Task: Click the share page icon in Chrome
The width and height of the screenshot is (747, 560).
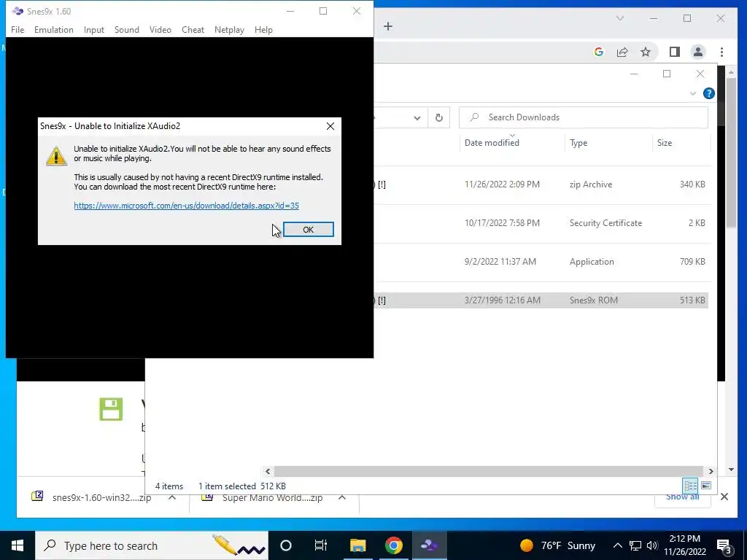Action: 622,52
